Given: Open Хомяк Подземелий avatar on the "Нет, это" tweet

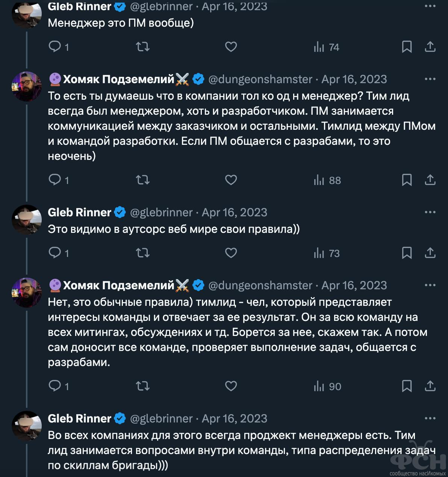Looking at the screenshot, I should 27,292.
